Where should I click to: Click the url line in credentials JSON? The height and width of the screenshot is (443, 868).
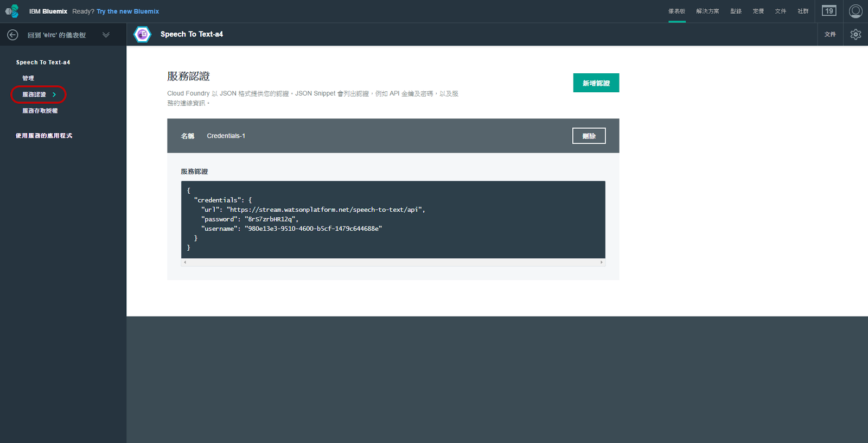(x=313, y=210)
